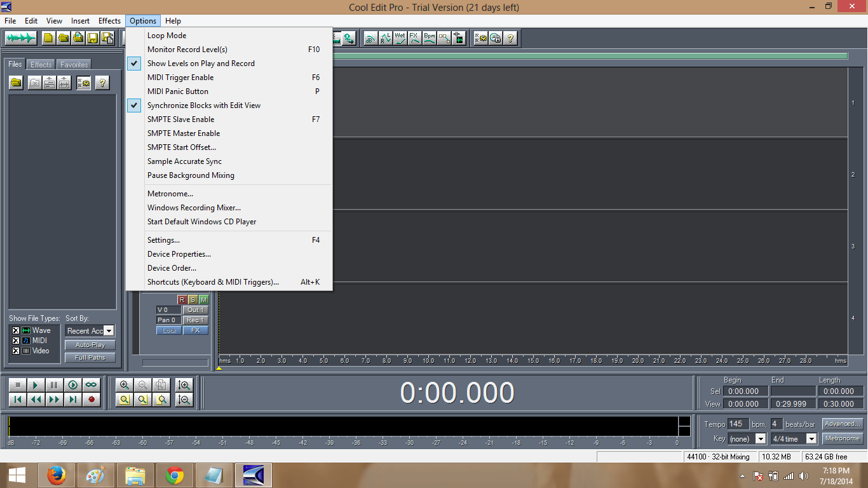The width and height of the screenshot is (868, 488).
Task: Click the circled play to end button
Action: tap(73, 385)
